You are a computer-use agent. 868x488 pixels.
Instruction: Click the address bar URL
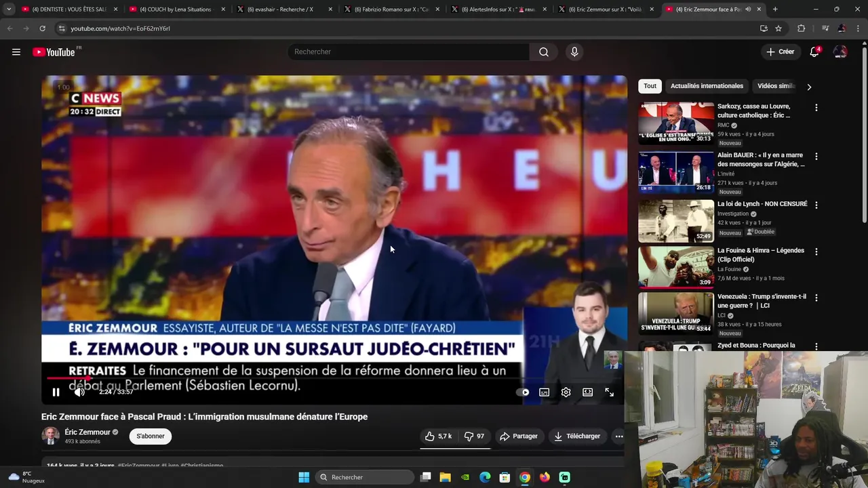click(120, 28)
